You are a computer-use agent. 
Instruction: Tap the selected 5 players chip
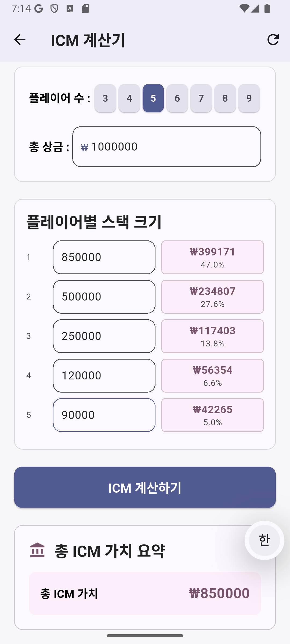[x=153, y=98]
